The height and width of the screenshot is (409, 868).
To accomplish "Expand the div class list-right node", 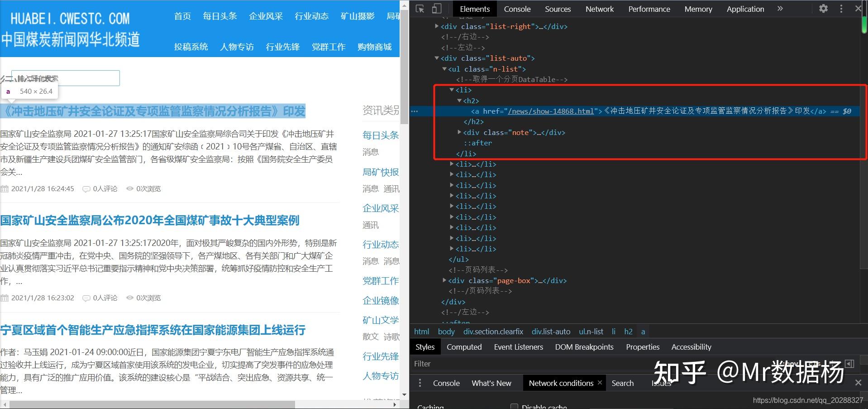I will pos(437,26).
